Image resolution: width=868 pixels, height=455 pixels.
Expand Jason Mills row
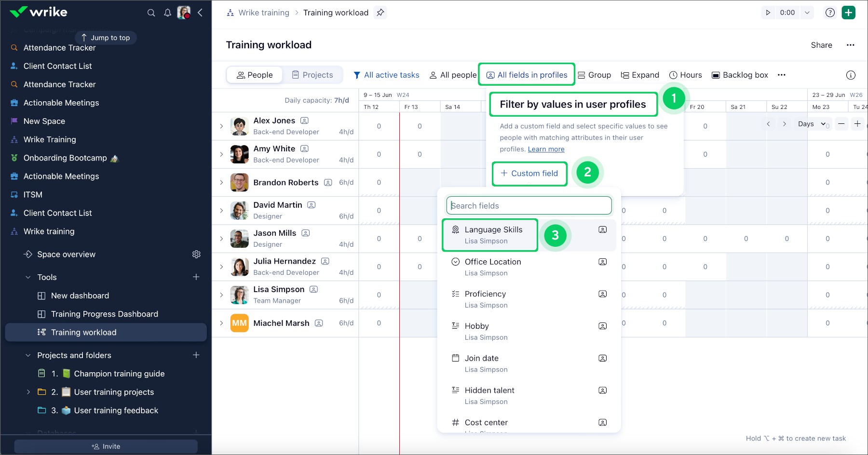pos(221,239)
